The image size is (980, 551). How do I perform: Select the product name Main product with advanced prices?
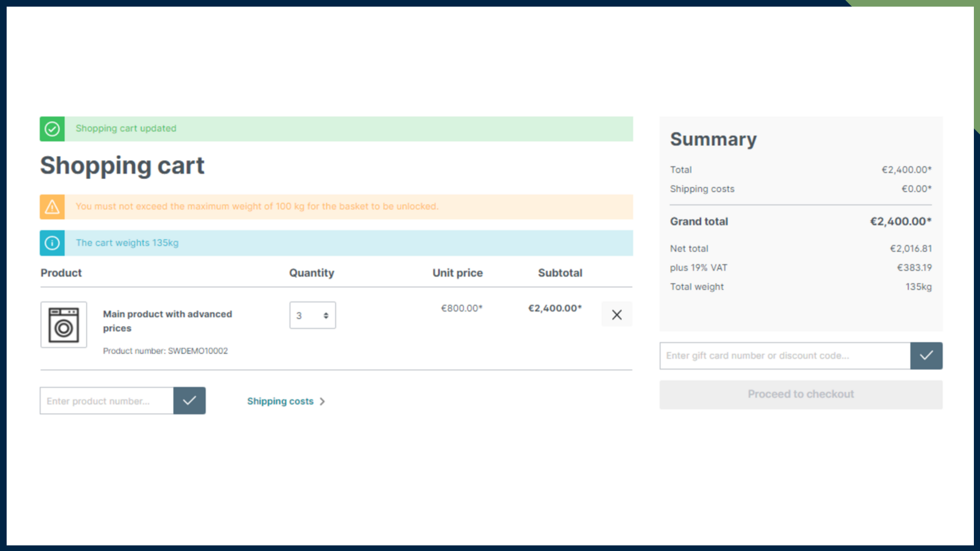click(167, 321)
